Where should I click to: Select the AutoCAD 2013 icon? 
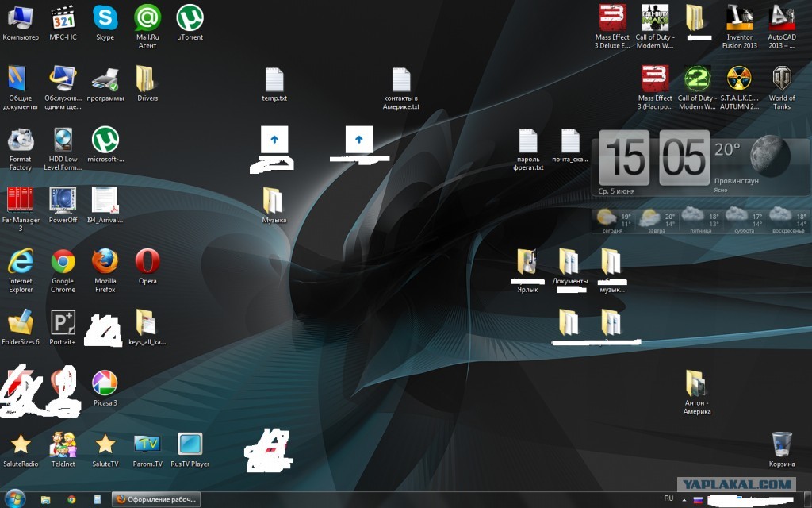(782, 19)
